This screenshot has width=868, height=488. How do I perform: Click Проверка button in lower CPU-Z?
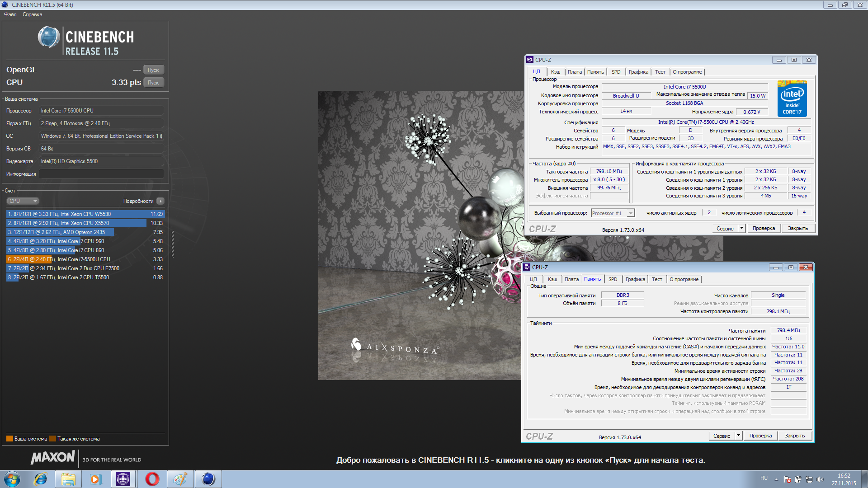[x=760, y=436]
